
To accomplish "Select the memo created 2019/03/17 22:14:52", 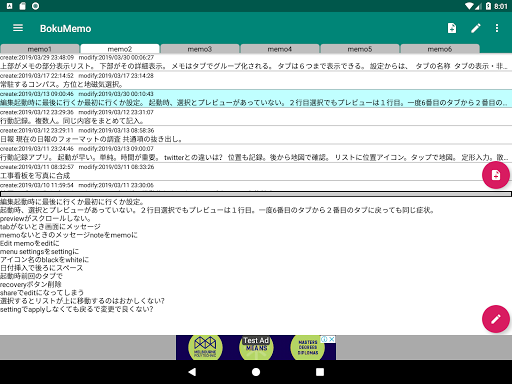I will click(x=256, y=80).
